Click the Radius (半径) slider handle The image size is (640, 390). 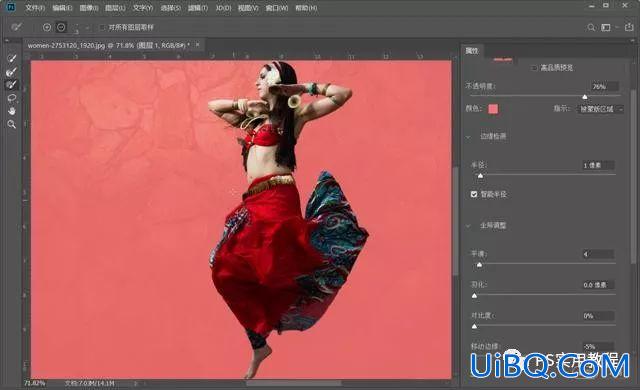(480, 176)
